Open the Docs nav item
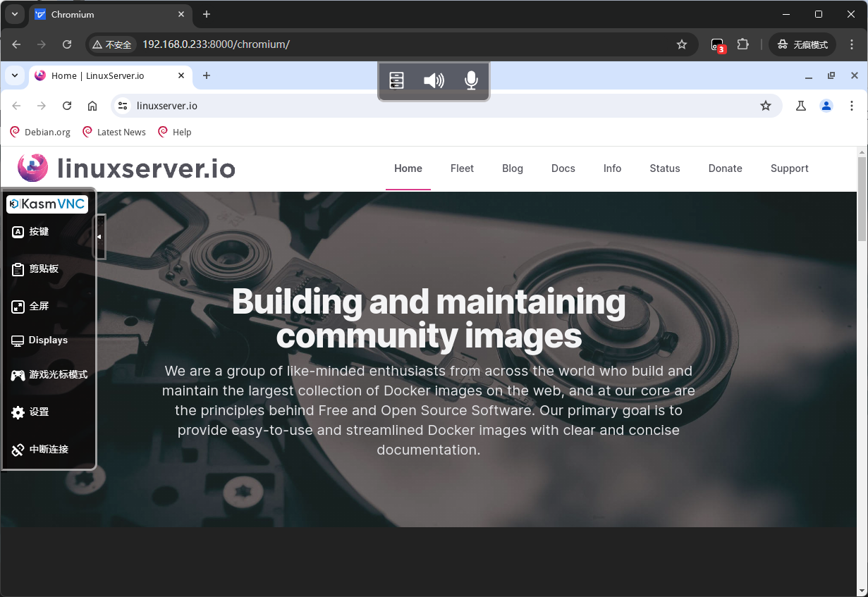The image size is (868, 597). pos(563,168)
